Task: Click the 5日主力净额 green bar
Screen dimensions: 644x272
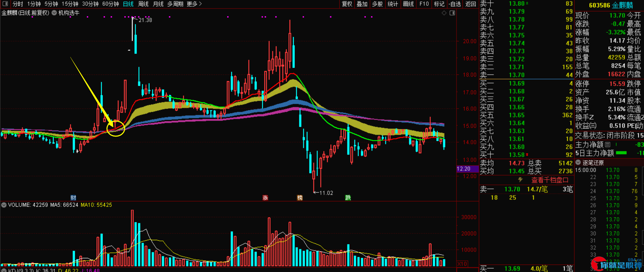Action: 621,153
